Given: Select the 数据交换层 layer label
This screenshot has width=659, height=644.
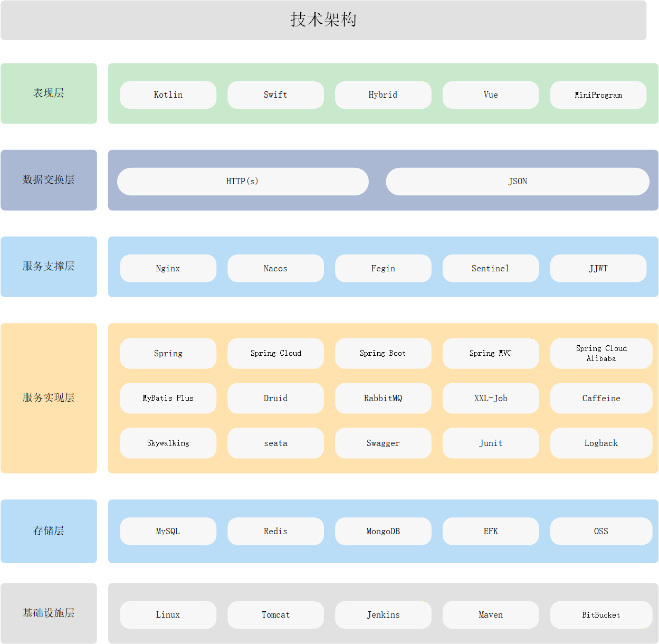Looking at the screenshot, I should click(49, 180).
